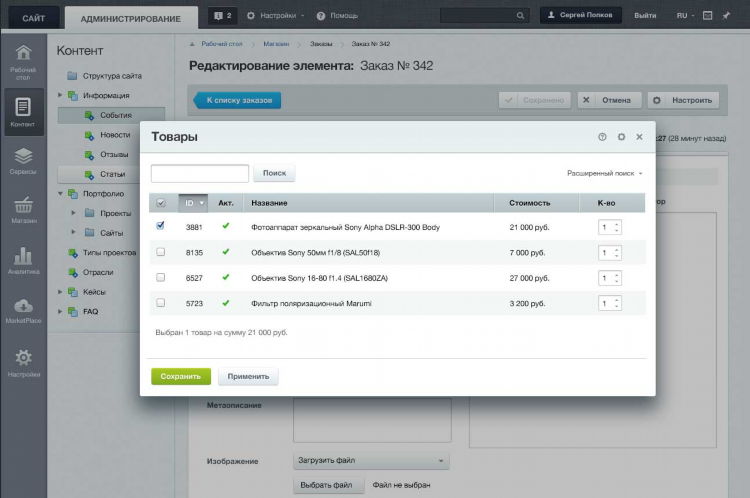Select the Контент sidebar icon
Viewport: 750px width, 498px height.
[23, 112]
